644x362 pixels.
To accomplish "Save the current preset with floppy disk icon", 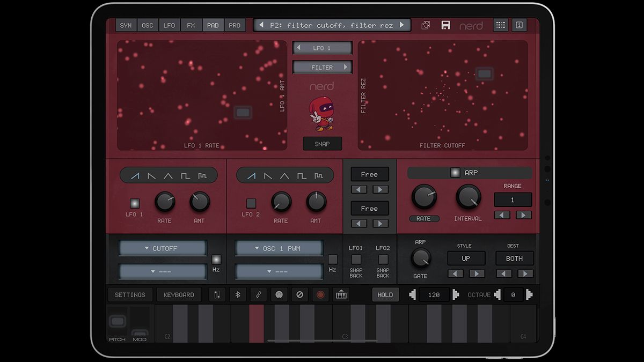I will [446, 25].
